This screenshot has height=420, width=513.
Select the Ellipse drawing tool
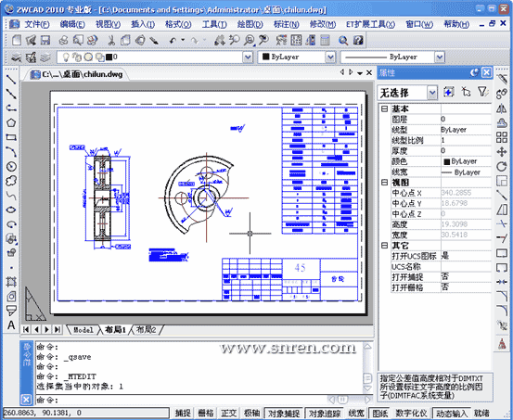11,210
